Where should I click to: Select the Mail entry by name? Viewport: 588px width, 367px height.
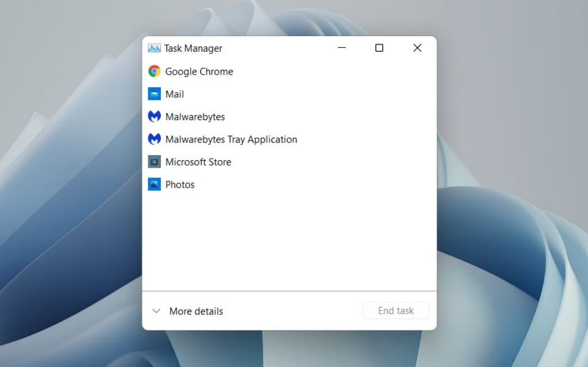[x=175, y=94]
